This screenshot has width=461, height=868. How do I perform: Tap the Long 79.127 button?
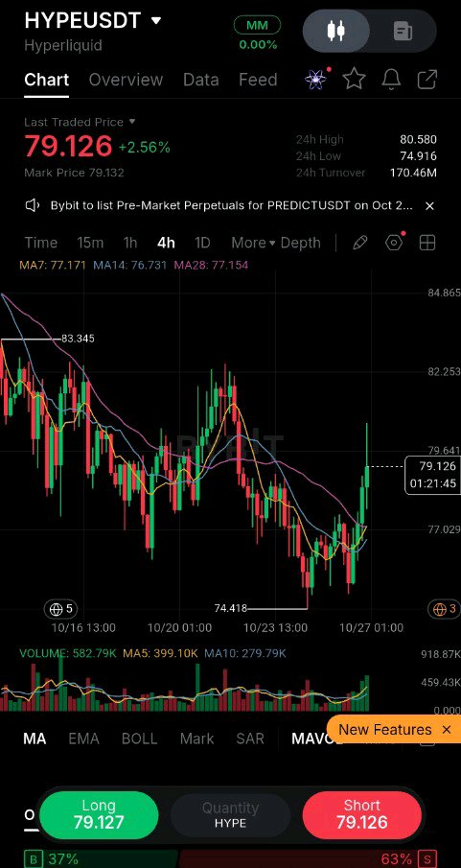tap(99, 814)
